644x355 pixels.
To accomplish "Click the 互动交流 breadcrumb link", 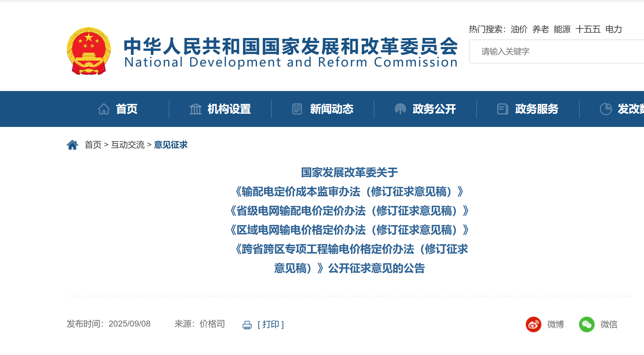I will 128,145.
